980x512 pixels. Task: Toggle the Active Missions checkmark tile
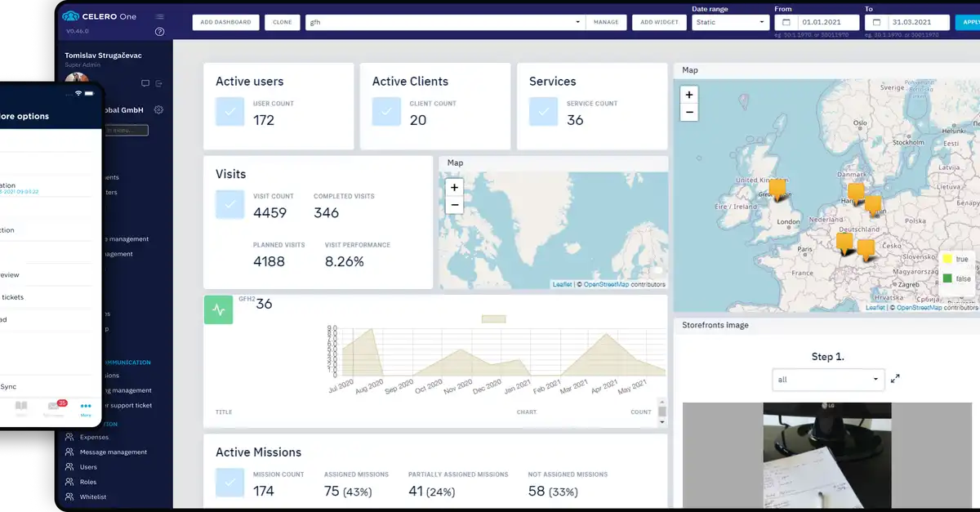pos(229,483)
